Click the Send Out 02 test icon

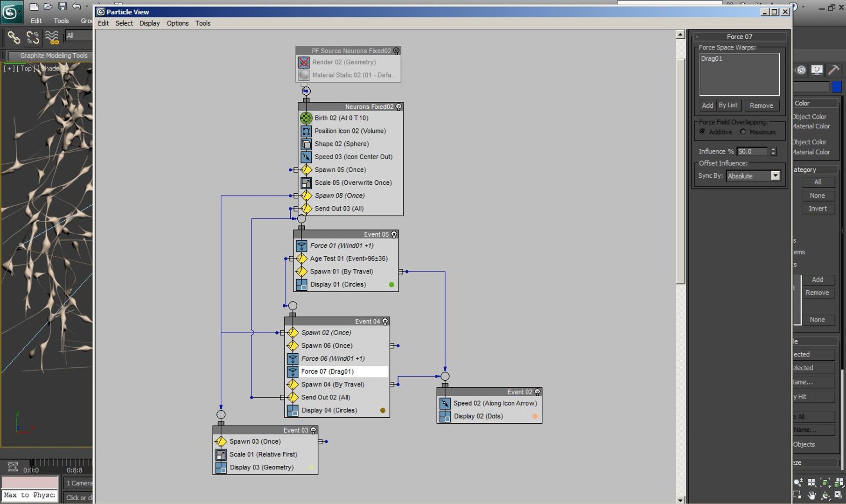293,397
